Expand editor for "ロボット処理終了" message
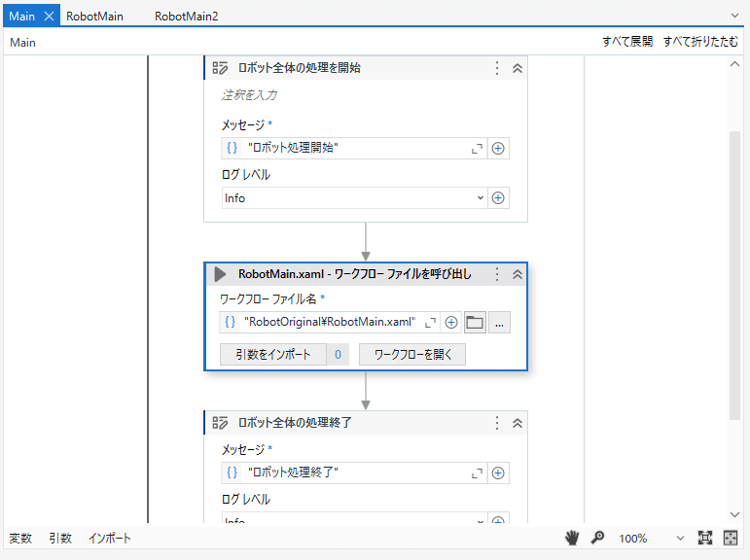 coord(477,473)
